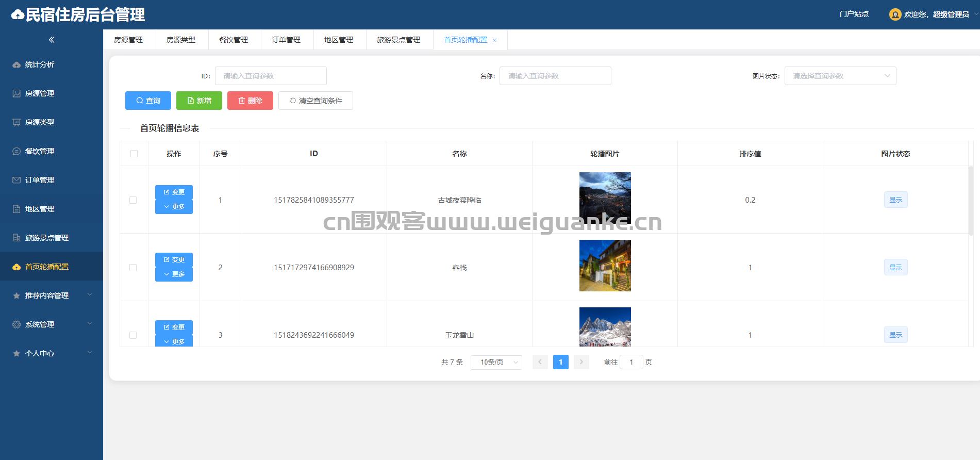Click 变更 for 玉龙雪山 row
The width and height of the screenshot is (980, 460).
(x=174, y=327)
